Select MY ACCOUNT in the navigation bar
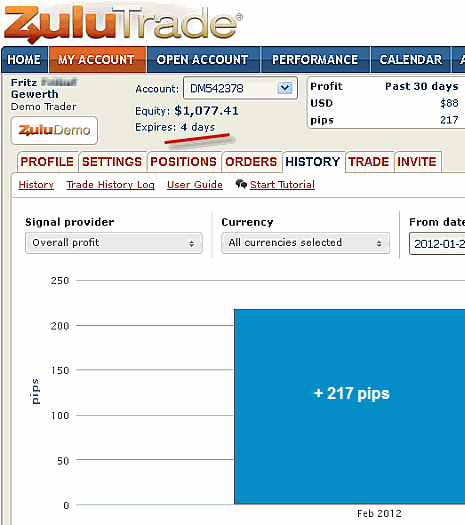This screenshot has height=525, width=465. [x=97, y=60]
